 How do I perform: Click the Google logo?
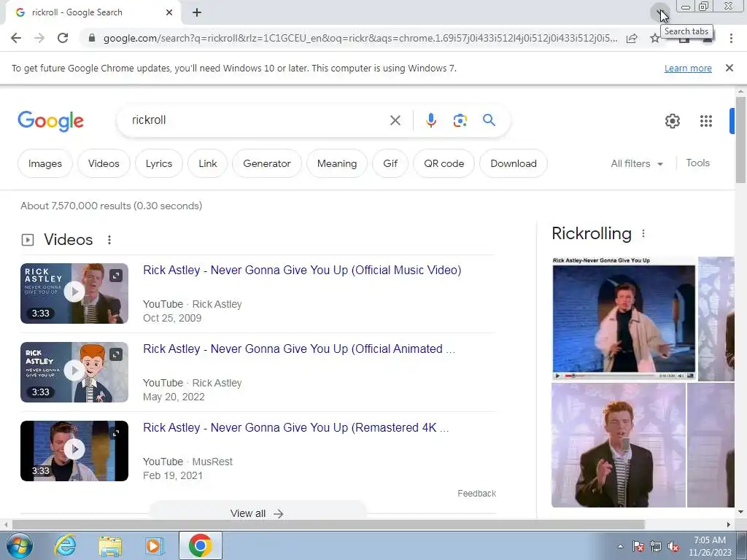[x=50, y=121]
